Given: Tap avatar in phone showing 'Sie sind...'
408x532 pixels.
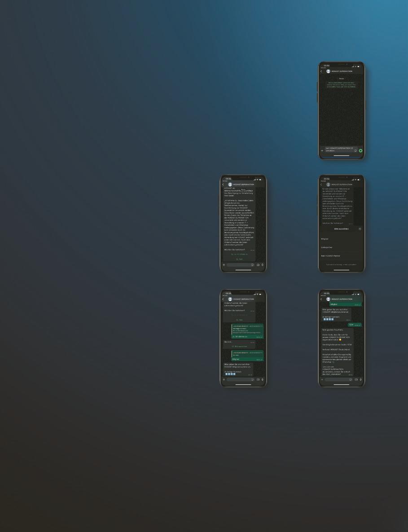Looking at the screenshot, I should click(230, 299).
